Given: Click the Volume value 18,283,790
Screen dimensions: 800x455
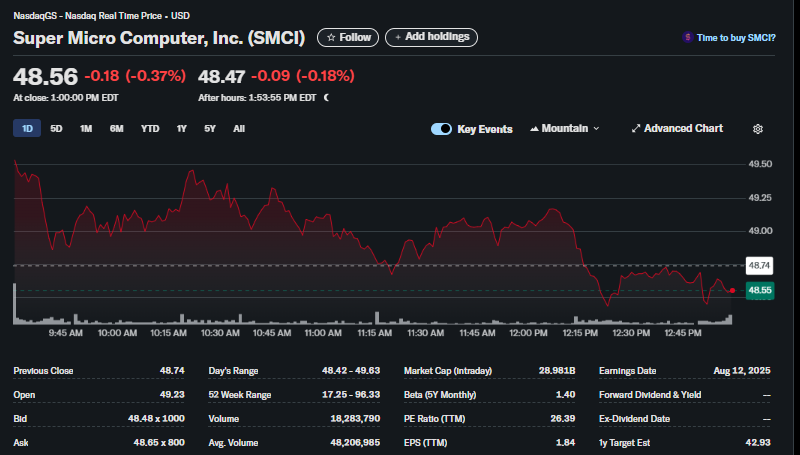Looking at the screenshot, I should coord(355,419).
